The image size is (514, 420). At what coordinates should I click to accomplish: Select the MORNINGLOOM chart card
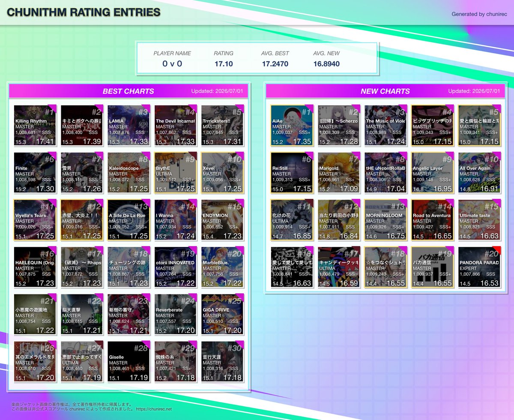click(x=385, y=219)
